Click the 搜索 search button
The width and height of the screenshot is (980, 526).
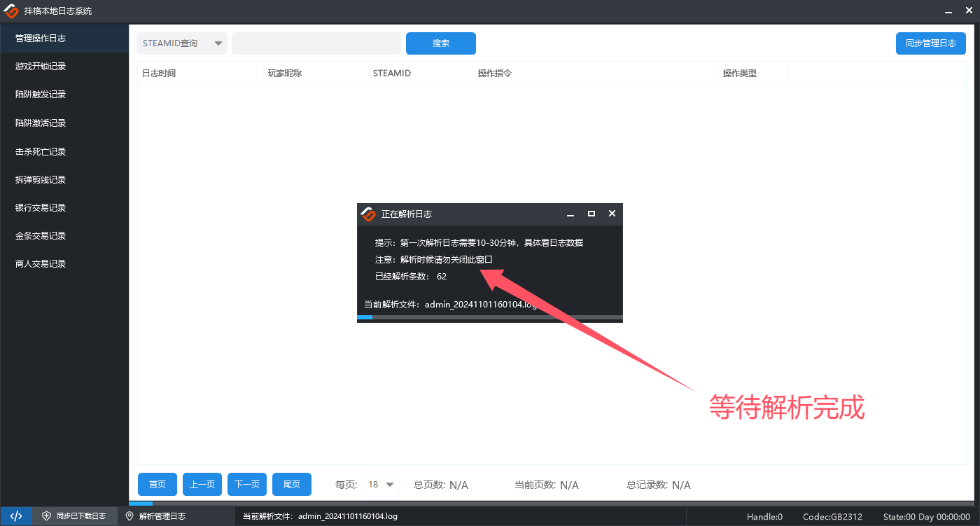point(440,43)
